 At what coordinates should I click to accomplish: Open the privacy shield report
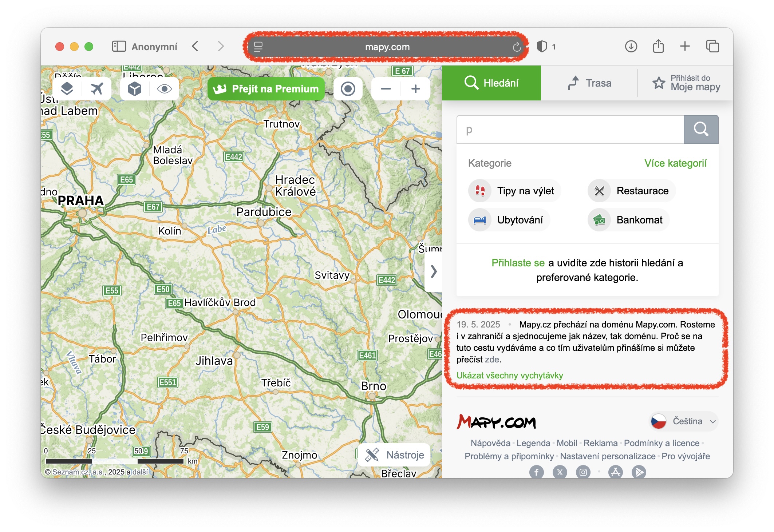click(x=542, y=47)
